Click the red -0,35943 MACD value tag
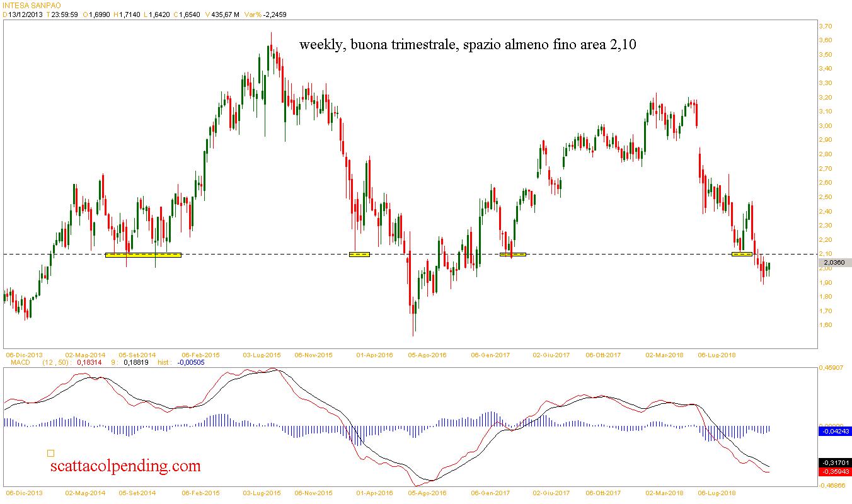This screenshot has height=504, width=852. click(834, 471)
